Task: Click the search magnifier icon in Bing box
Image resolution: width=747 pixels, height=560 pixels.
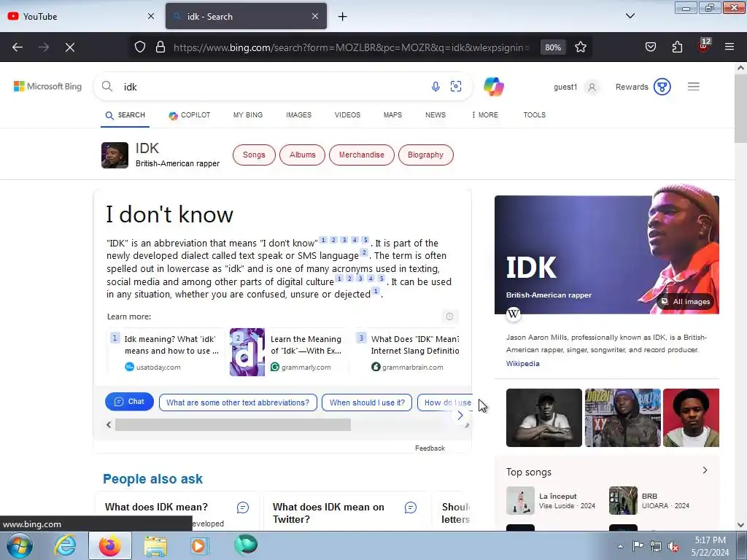Action: coord(107,87)
